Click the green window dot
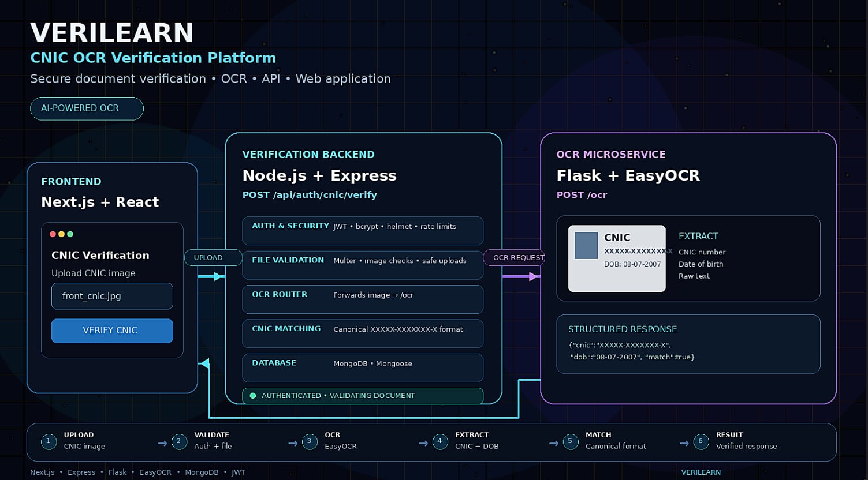Viewport: 868px width, 480px height. (x=70, y=234)
